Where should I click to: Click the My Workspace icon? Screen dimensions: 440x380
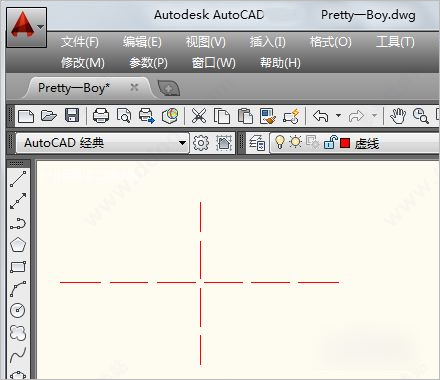tap(224, 143)
